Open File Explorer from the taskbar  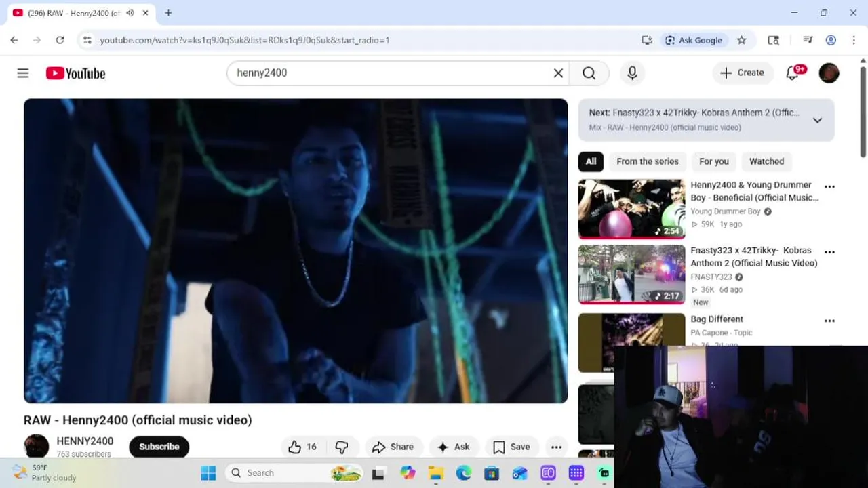coord(435,473)
